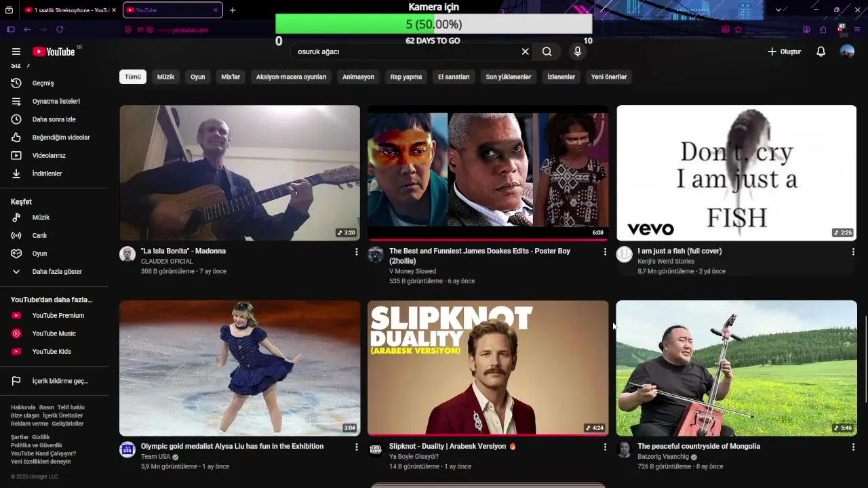This screenshot has height=488, width=868.
Task: Open Geçmiş history in the sidebar
Action: (54, 83)
